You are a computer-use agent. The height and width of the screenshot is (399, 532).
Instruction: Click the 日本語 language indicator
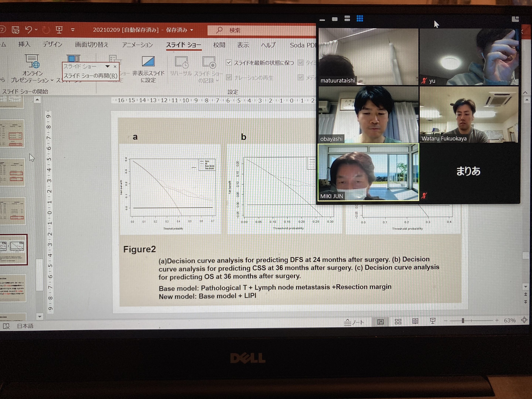click(25, 326)
